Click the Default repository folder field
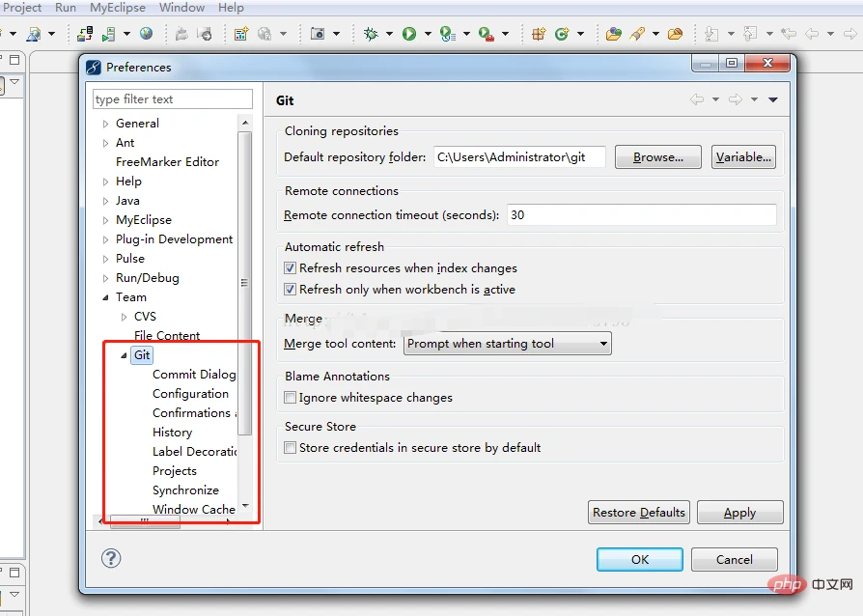This screenshot has height=616, width=863. (519, 157)
